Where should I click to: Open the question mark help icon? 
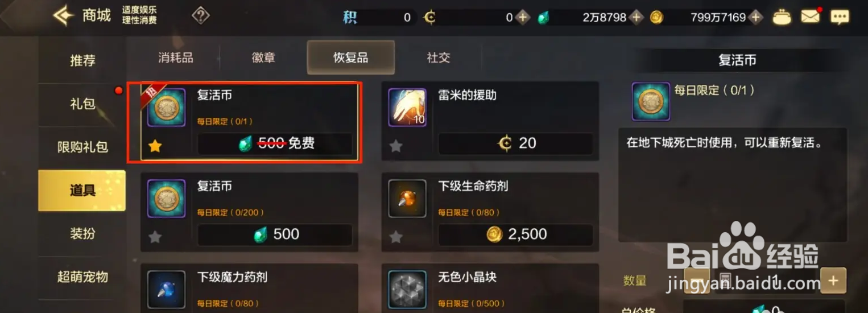pos(201,15)
